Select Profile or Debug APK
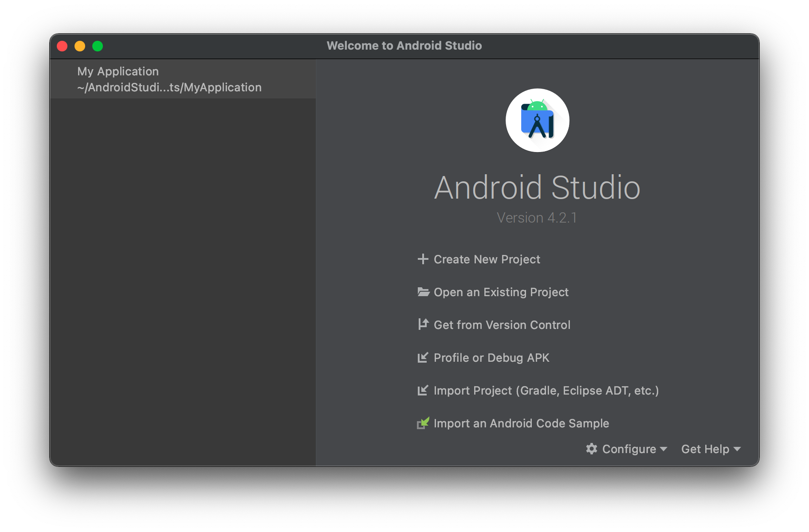The height and width of the screenshot is (532, 809). pos(491,358)
